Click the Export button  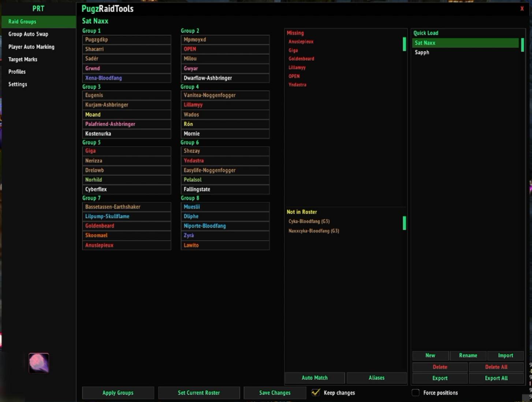click(440, 378)
